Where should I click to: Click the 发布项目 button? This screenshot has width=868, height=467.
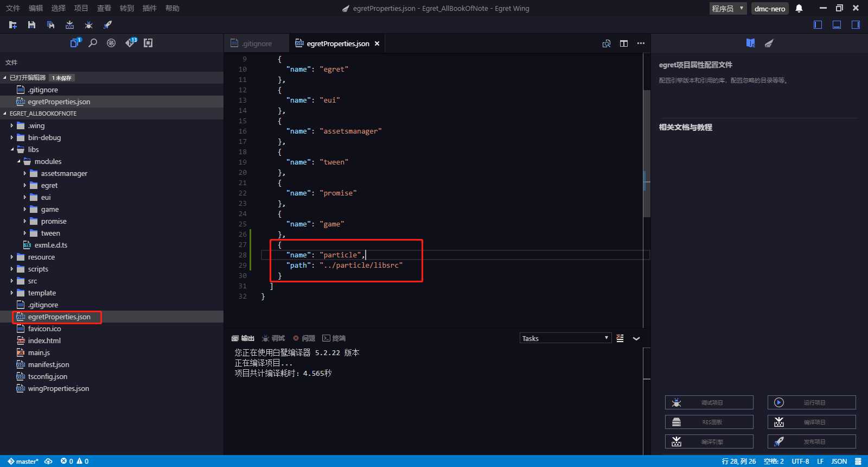click(812, 441)
